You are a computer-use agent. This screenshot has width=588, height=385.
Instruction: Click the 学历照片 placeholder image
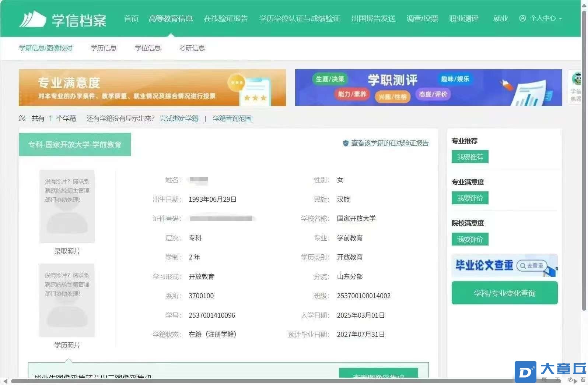(x=67, y=300)
